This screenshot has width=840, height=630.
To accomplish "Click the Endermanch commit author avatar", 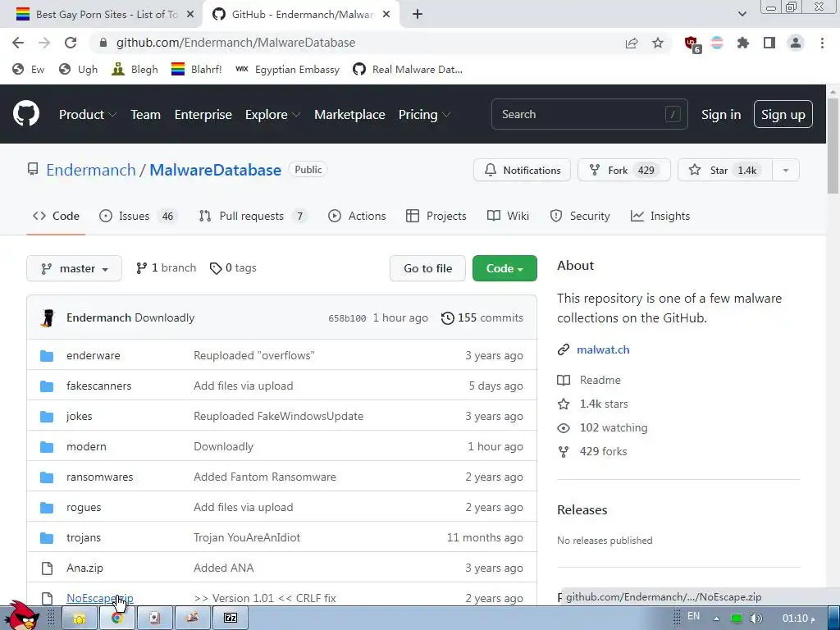I will (48, 317).
